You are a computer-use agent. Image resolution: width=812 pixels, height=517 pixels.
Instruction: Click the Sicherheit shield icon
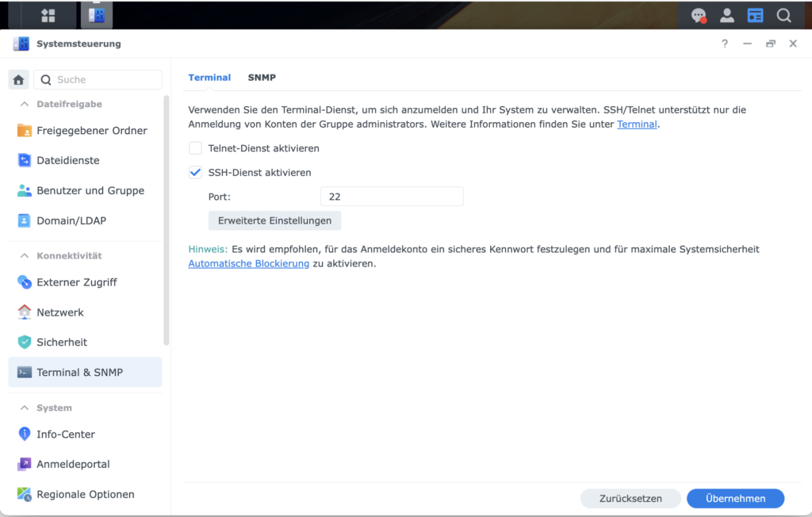pyautogui.click(x=25, y=342)
